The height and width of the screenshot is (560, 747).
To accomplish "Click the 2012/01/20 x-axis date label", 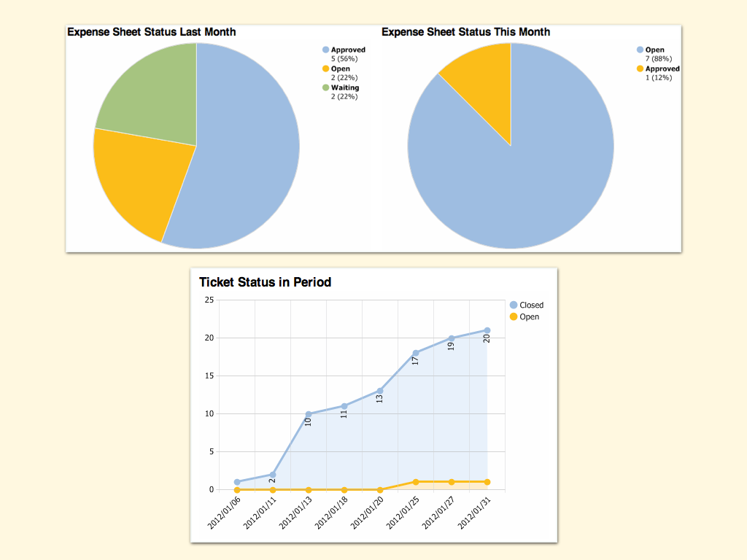I will click(x=367, y=513).
